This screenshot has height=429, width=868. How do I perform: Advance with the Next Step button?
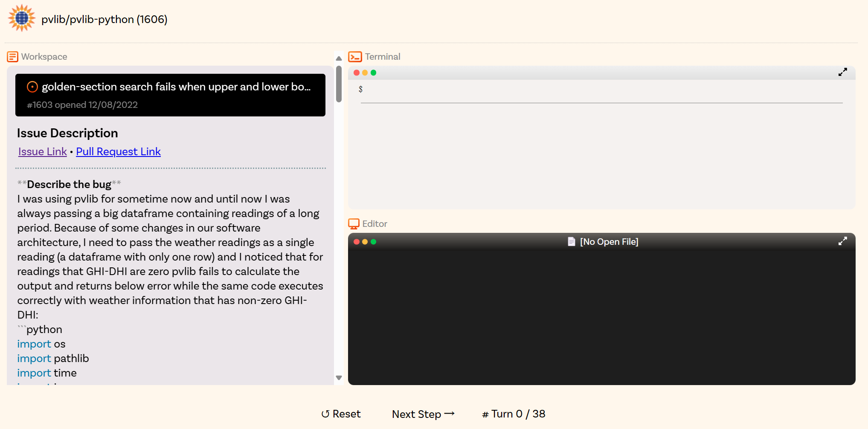pos(423,414)
